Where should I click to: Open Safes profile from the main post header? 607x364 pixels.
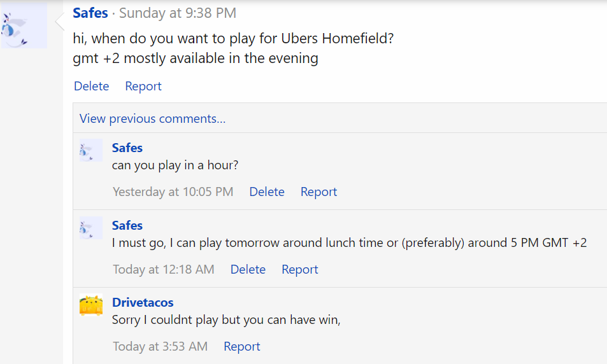pos(90,13)
